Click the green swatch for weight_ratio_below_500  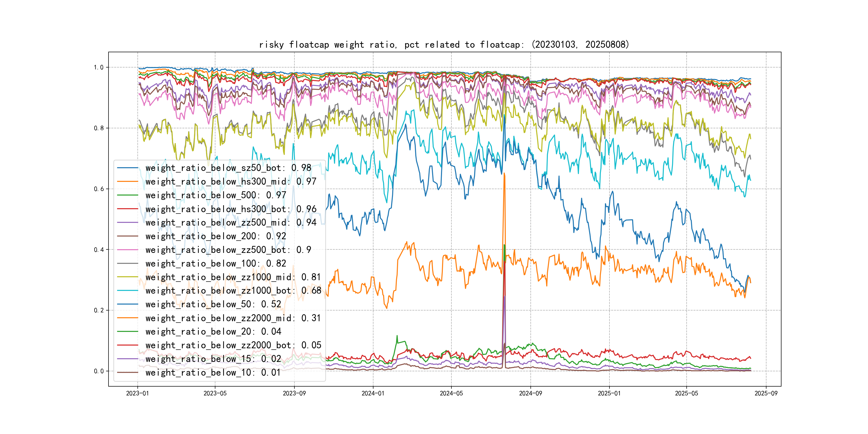click(127, 195)
